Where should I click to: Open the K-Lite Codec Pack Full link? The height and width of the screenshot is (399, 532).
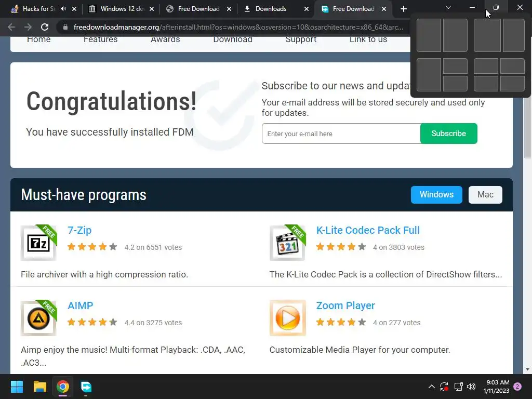coord(368,230)
